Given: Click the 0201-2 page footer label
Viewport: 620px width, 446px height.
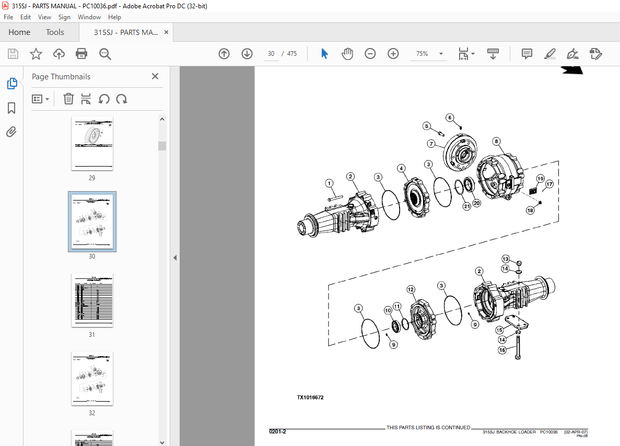Looking at the screenshot, I should click(x=277, y=431).
